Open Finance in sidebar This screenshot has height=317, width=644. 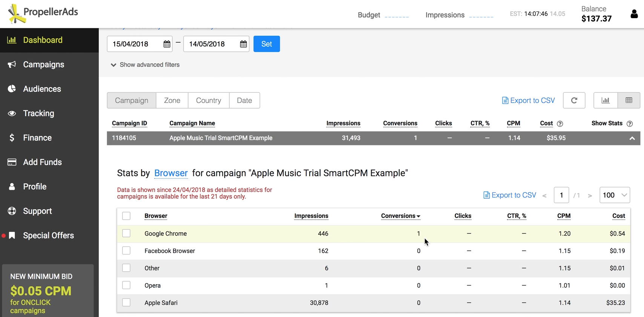pos(49,138)
